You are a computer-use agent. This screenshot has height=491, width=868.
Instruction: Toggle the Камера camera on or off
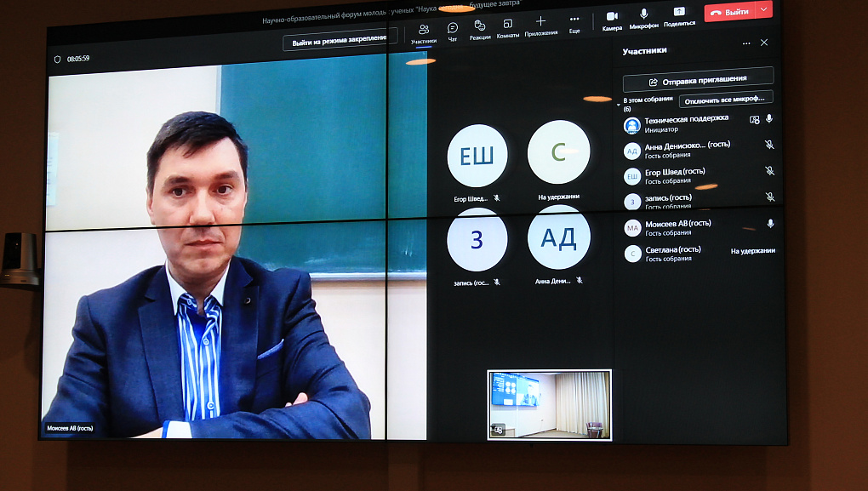(x=612, y=19)
